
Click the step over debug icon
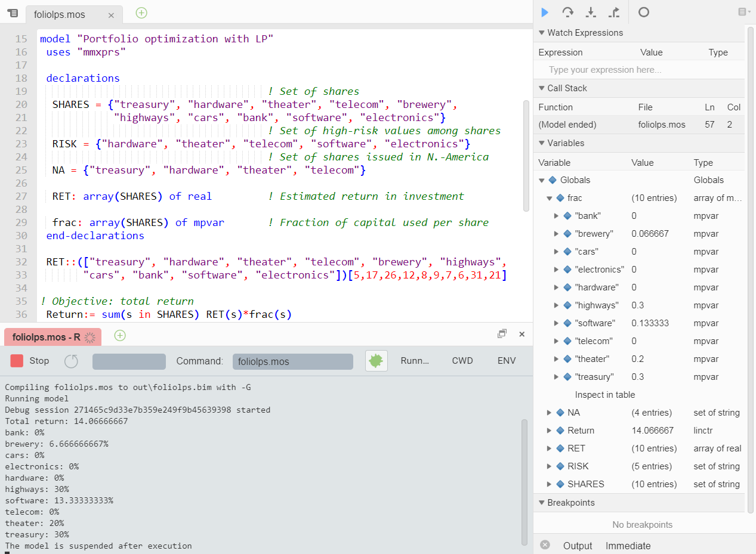tap(567, 12)
